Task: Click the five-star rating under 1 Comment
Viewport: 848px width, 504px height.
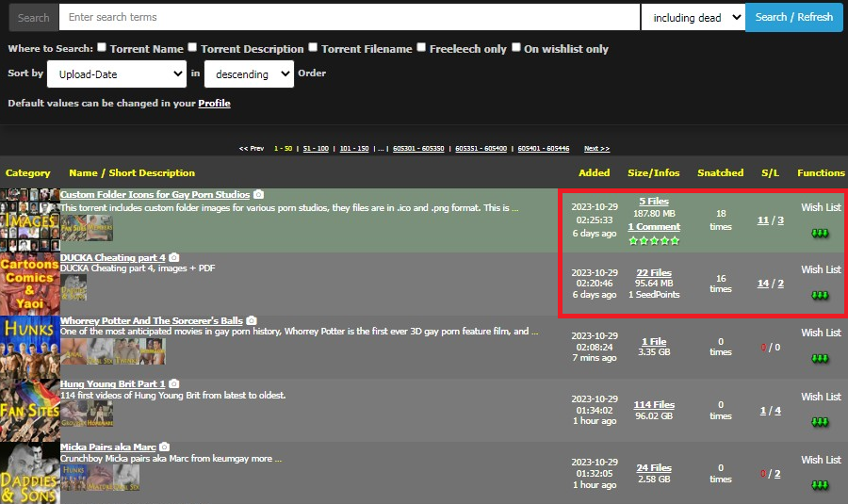Action: pos(654,240)
